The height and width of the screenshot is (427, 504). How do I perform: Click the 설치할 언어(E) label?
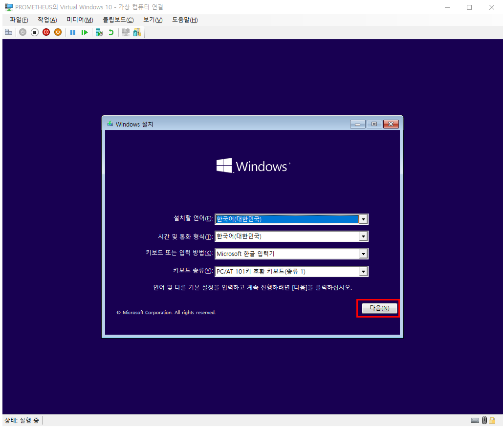coord(193,218)
